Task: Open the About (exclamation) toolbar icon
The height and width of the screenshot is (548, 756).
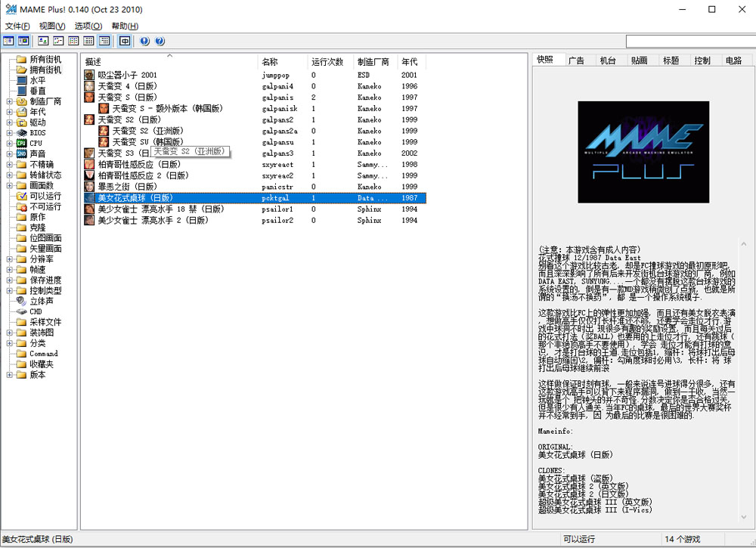Action: click(x=144, y=41)
